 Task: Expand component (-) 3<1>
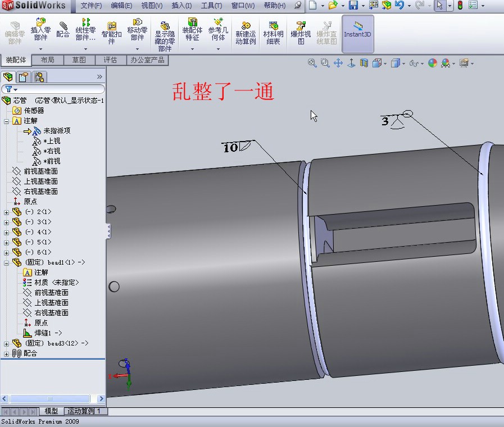(6, 222)
